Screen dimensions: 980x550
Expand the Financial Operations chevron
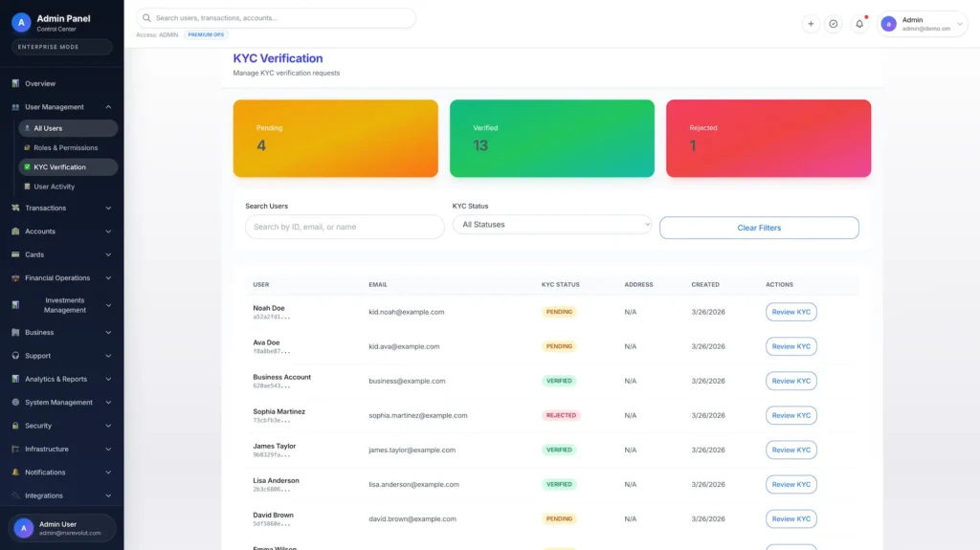tap(108, 277)
